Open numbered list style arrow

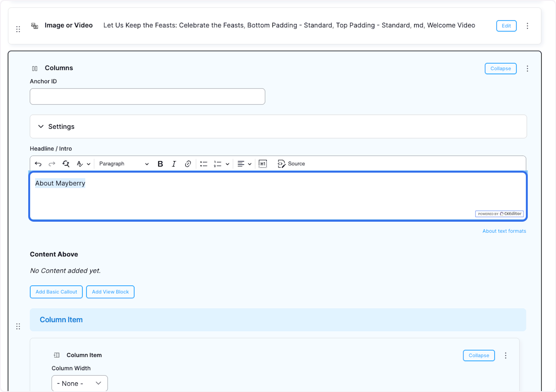pos(227,164)
